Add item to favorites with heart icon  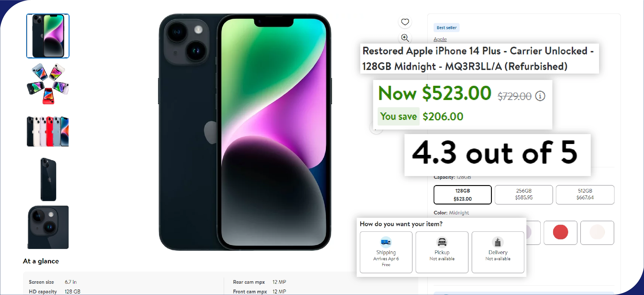(405, 22)
